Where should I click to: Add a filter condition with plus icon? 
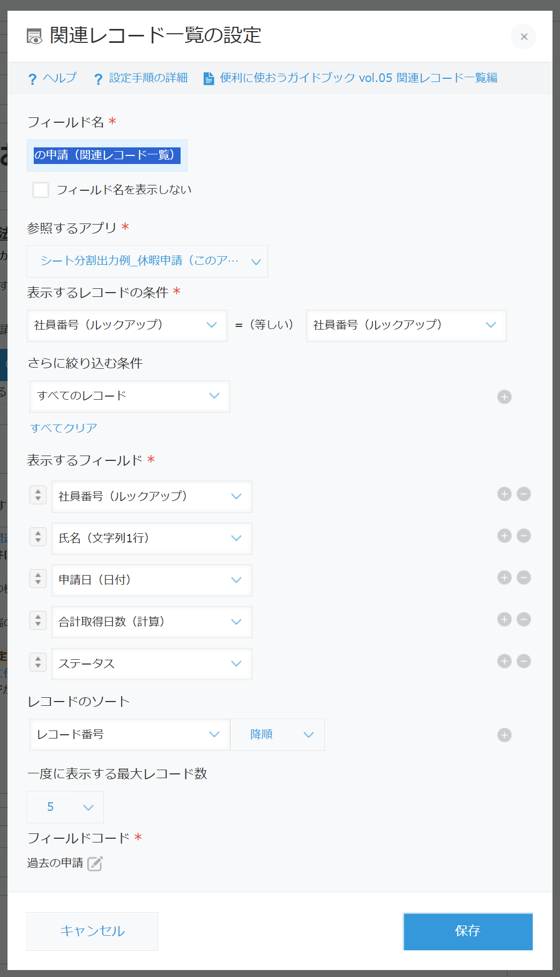(504, 397)
